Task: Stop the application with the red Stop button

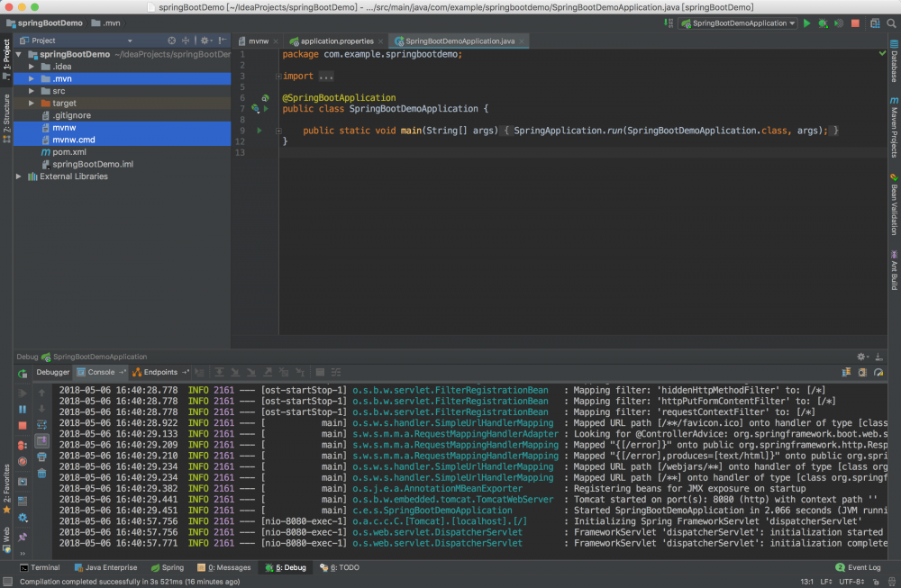Action: coord(853,23)
